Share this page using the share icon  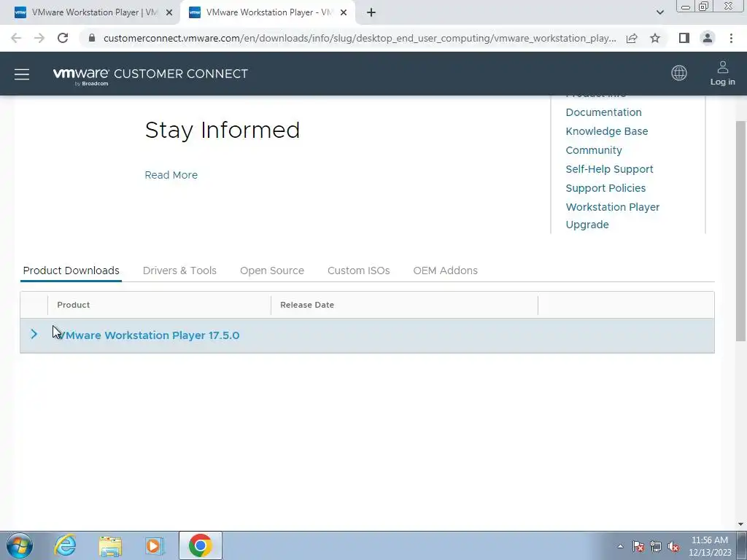[x=632, y=38]
